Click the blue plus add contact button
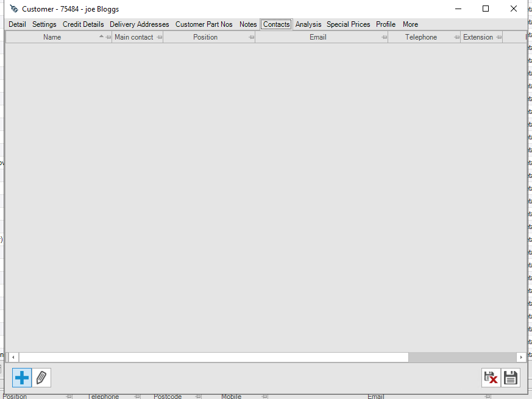Screen dimensions: 532x399 (x=22, y=378)
